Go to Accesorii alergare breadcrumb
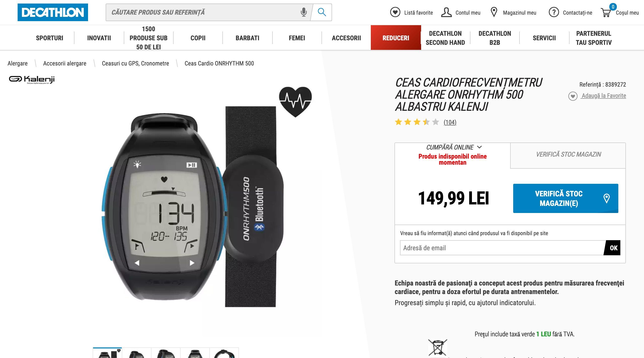The image size is (644, 358). click(65, 63)
